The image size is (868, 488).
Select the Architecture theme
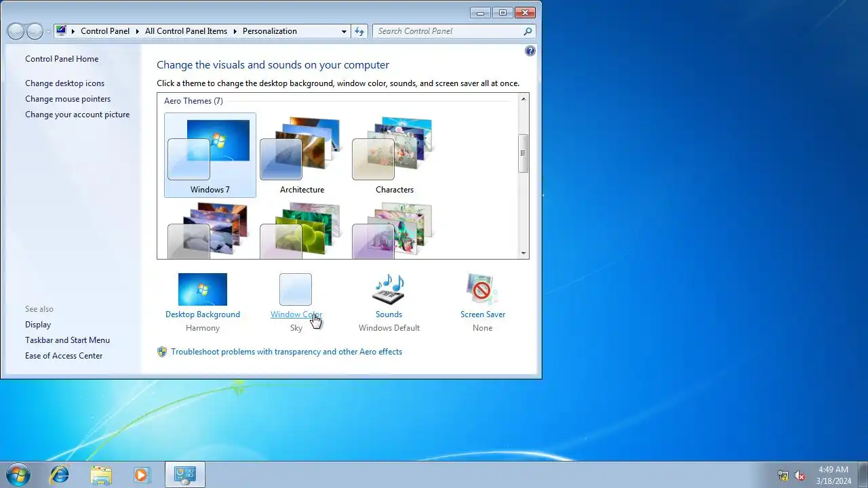pyautogui.click(x=302, y=155)
